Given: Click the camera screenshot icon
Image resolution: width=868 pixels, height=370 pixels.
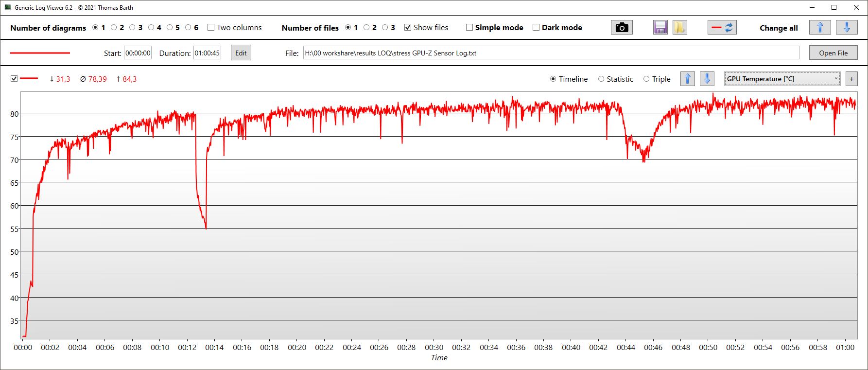Looking at the screenshot, I should (621, 28).
